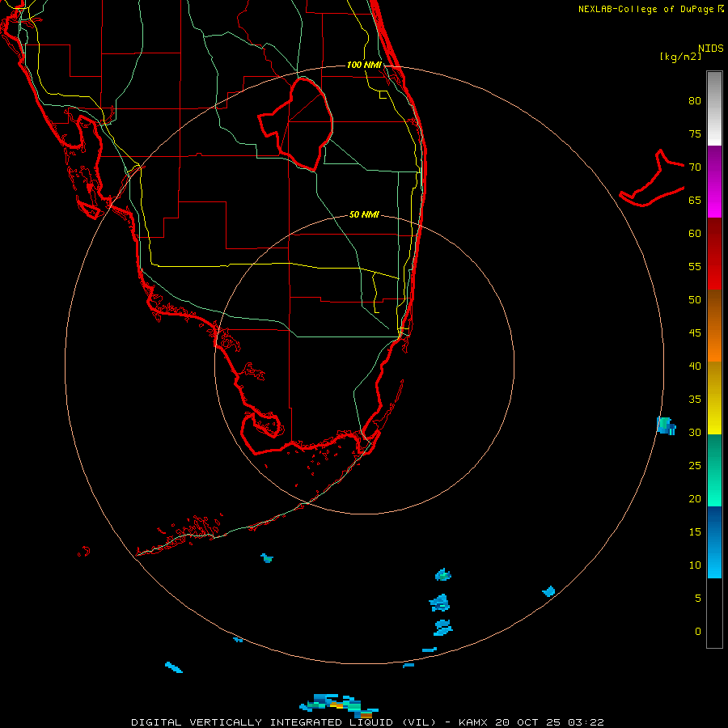Select the magenta segment of the color scale
This screenshot has height=728, width=728.
click(714, 181)
